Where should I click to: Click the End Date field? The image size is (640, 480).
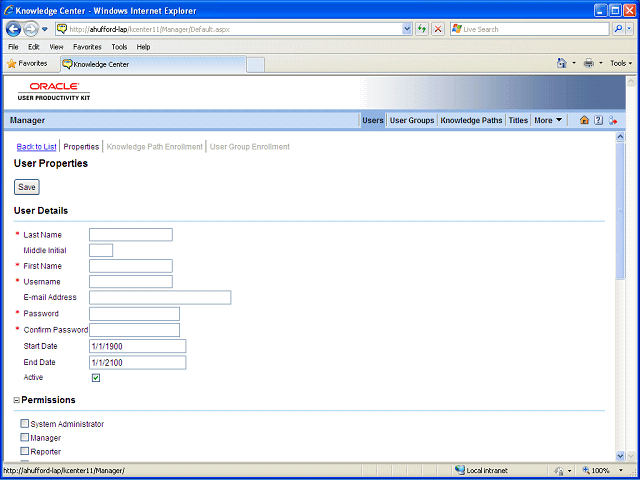(x=138, y=362)
